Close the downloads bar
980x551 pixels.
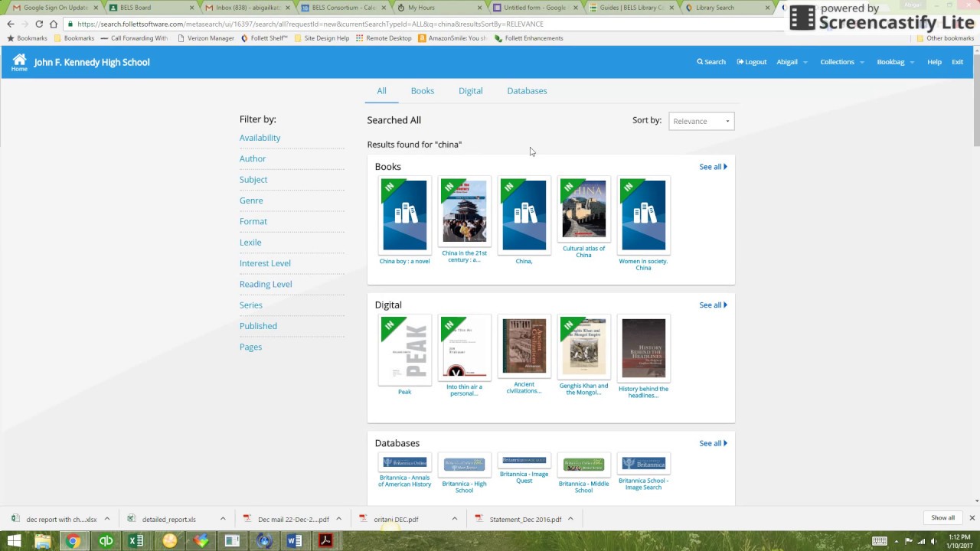pyautogui.click(x=972, y=518)
